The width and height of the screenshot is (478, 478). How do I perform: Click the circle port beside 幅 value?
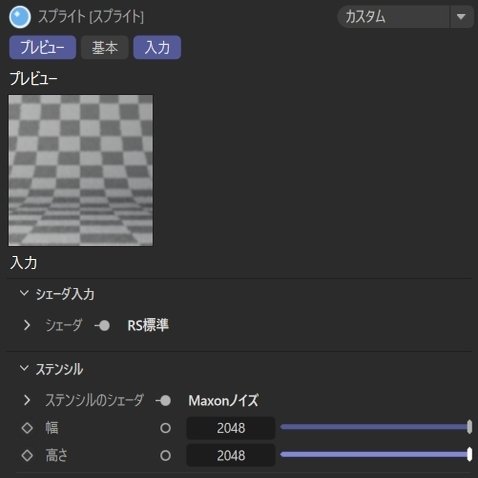coord(165,428)
